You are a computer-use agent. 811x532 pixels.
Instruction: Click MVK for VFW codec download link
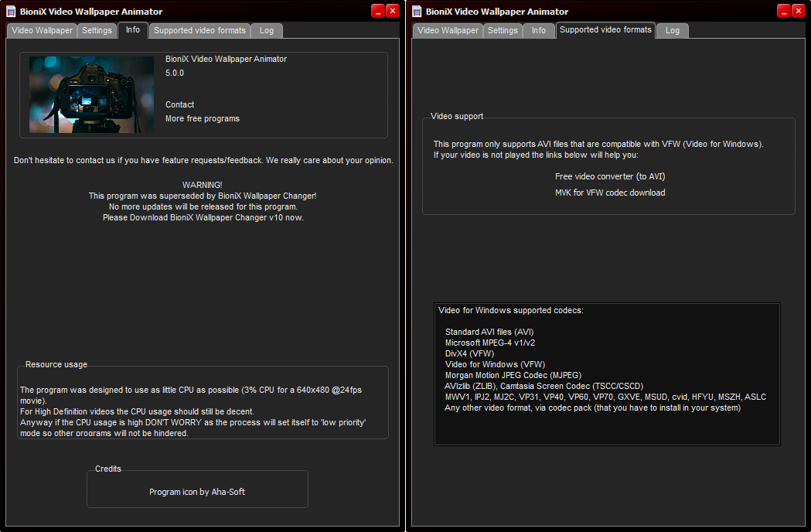(610, 193)
